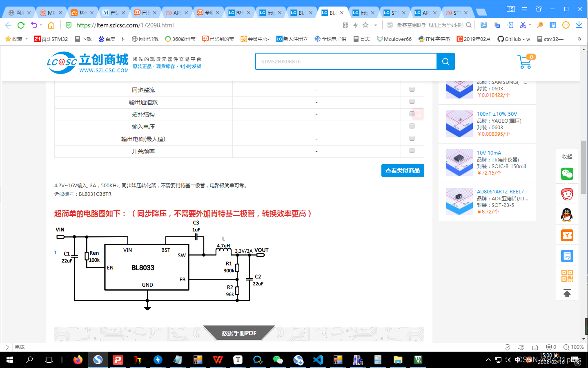The image size is (588, 368).
Task: Open the new tab button
Action: click(x=481, y=13)
